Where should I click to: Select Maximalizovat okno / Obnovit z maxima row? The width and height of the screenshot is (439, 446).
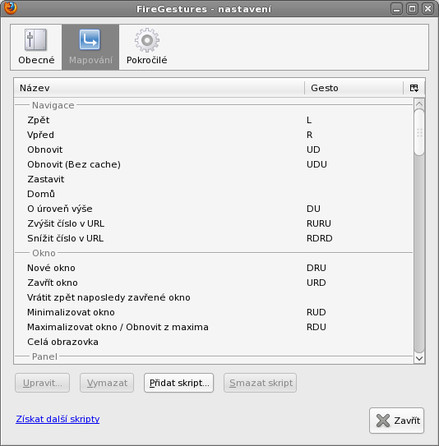tap(213, 327)
